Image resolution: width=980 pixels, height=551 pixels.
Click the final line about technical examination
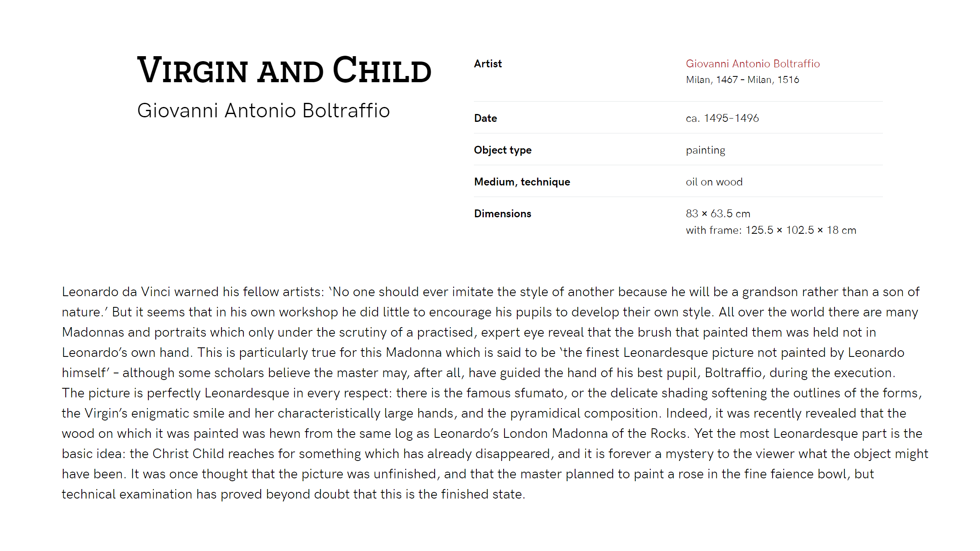293,494
